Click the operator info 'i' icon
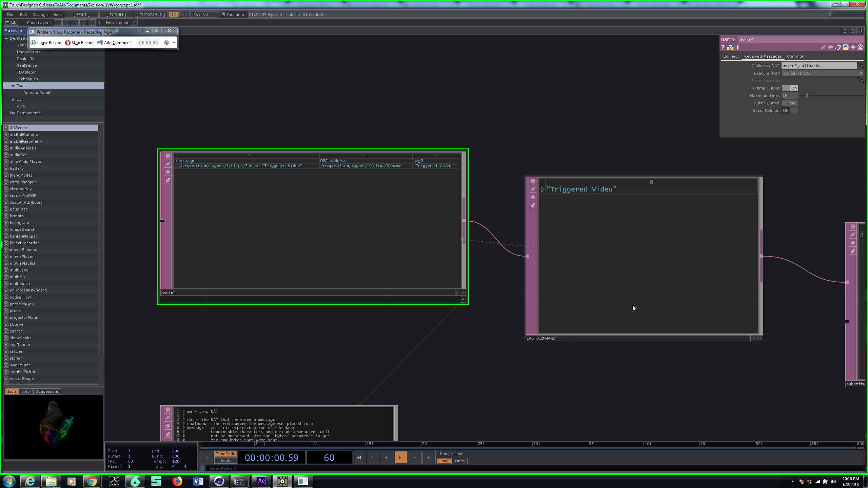The width and height of the screenshot is (868, 488). coord(737,47)
